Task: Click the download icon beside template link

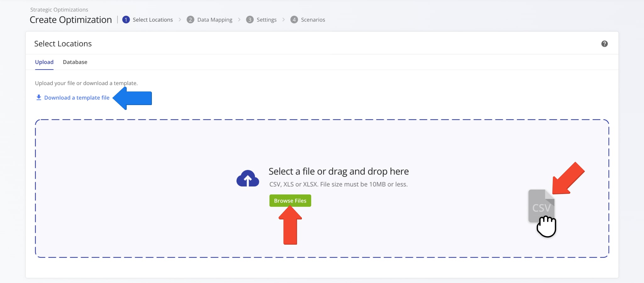Action: 38,97
